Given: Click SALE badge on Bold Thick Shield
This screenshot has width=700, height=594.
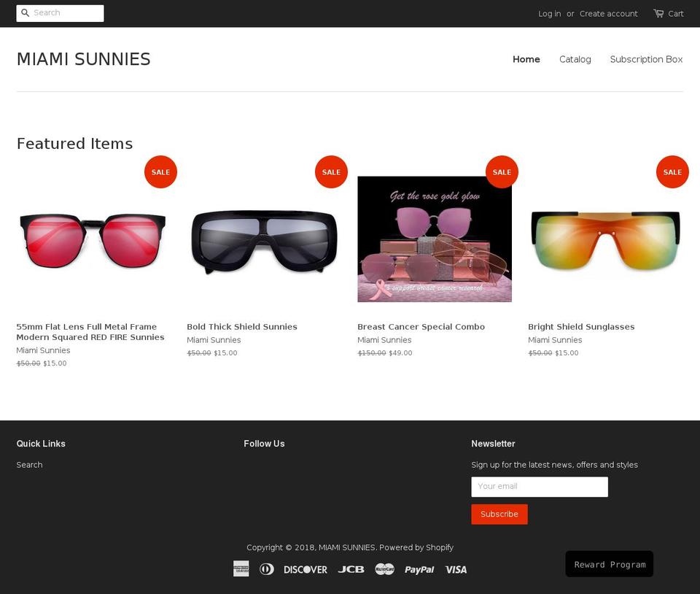Looking at the screenshot, I should pyautogui.click(x=331, y=172).
